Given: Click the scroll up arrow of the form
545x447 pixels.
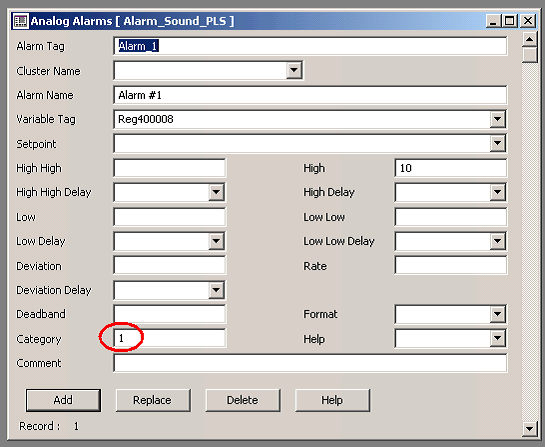Looking at the screenshot, I should point(529,39).
